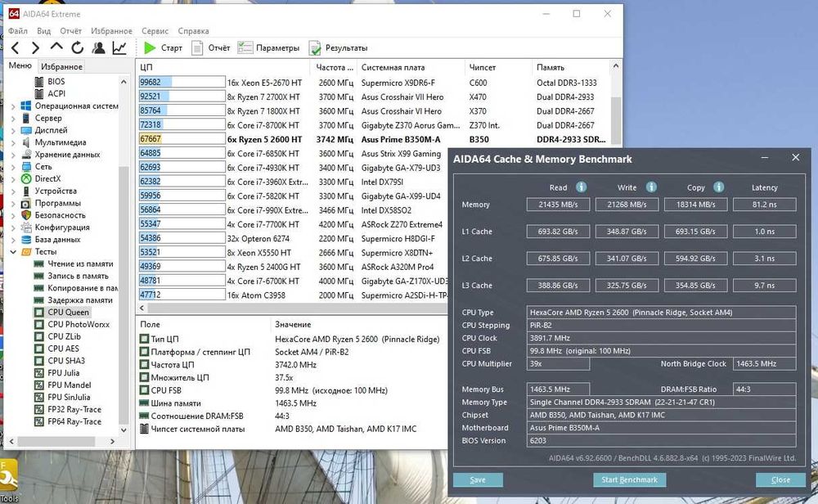The height and width of the screenshot is (504, 818).
Task: Select the Чтение из памяти test
Action: (x=80, y=264)
